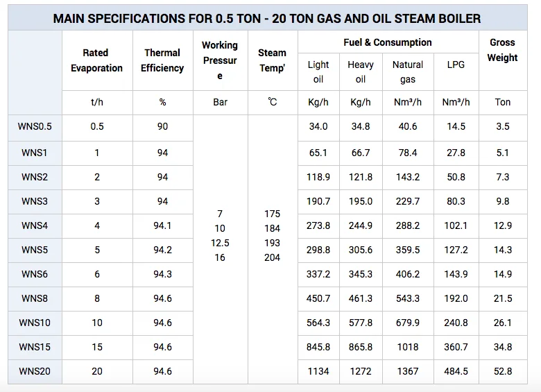Click the 94.3 thermal efficiency value

coord(162,274)
